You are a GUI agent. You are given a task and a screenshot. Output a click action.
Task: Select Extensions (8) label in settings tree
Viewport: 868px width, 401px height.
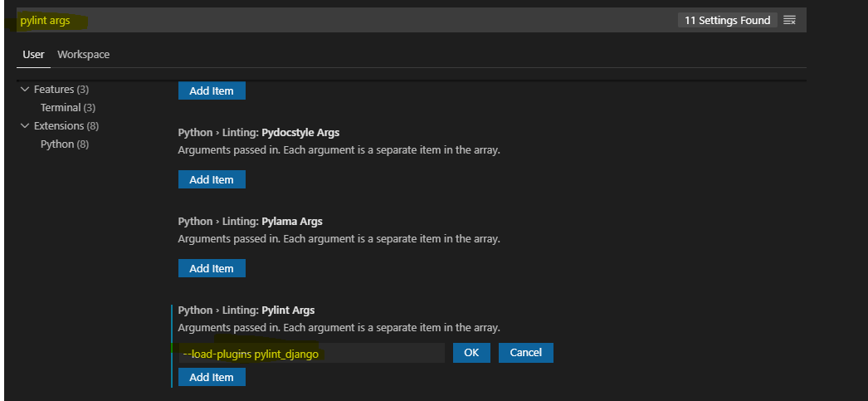66,126
